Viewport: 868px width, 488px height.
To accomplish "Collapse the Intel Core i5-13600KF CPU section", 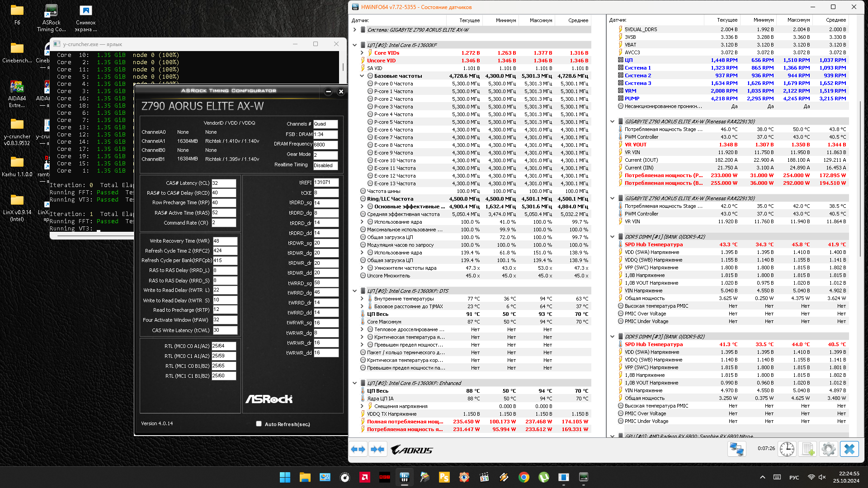I will (x=355, y=45).
